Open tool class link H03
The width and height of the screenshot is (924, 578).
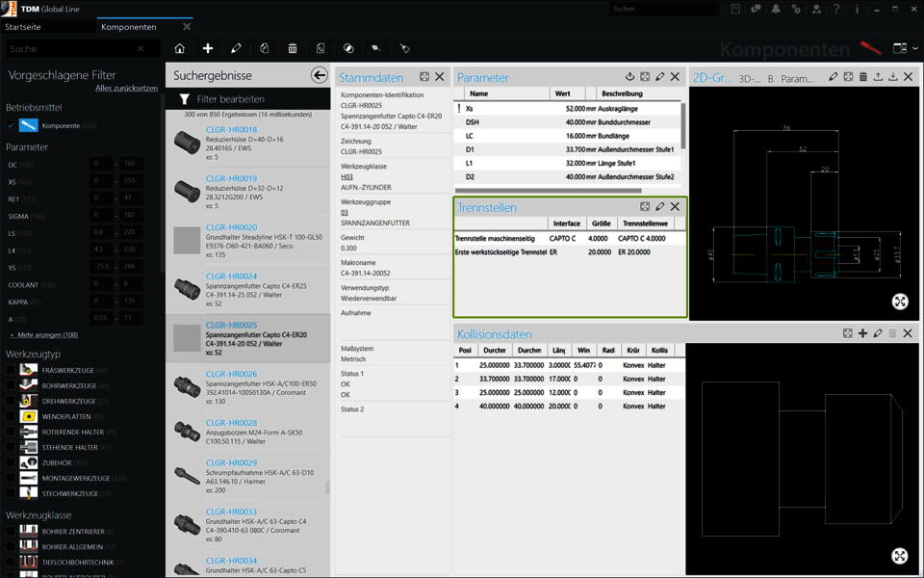click(346, 176)
